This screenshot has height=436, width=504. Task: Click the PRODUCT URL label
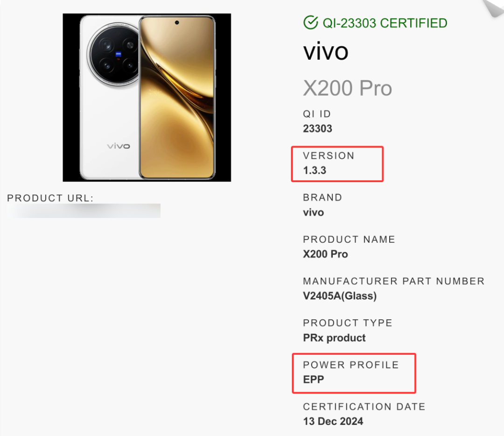[50, 198]
